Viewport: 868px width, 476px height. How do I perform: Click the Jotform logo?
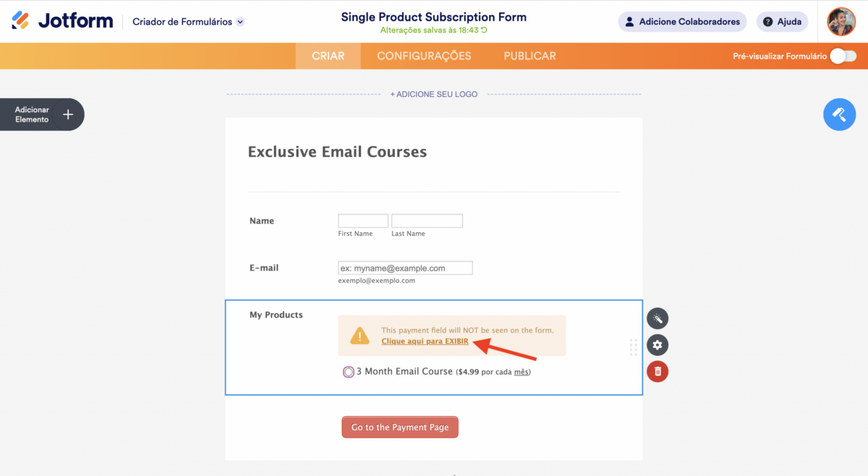tap(62, 21)
